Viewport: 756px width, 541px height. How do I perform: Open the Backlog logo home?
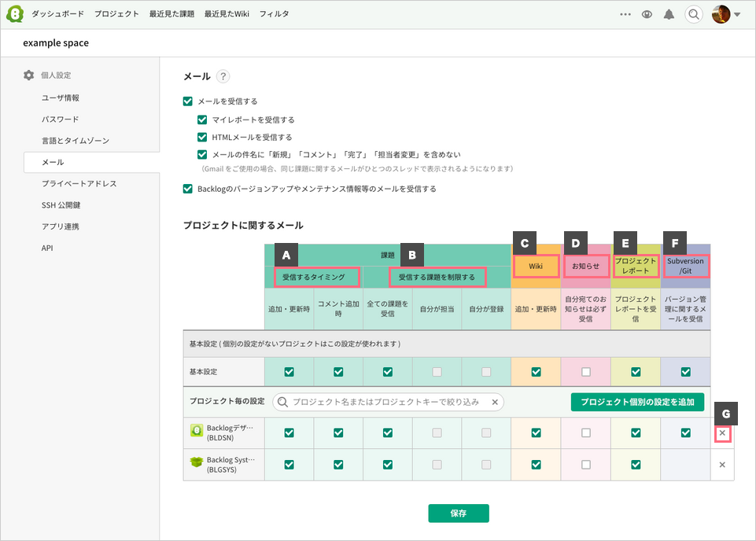(x=15, y=14)
